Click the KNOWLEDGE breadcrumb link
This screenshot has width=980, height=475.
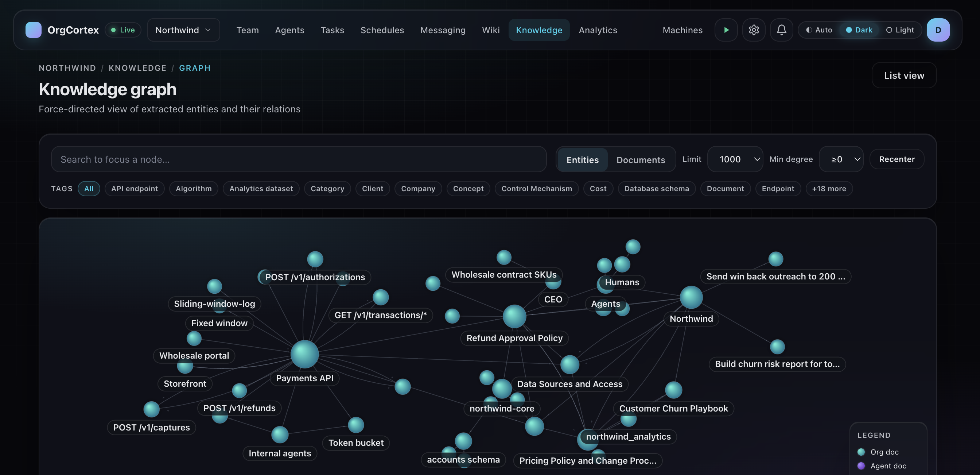click(x=137, y=68)
